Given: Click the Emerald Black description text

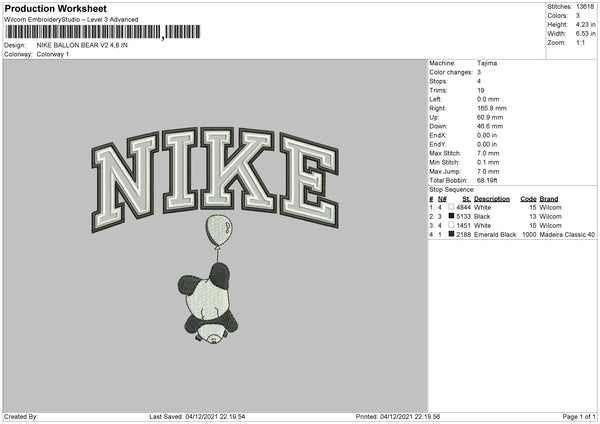Looking at the screenshot, I should pos(495,235).
